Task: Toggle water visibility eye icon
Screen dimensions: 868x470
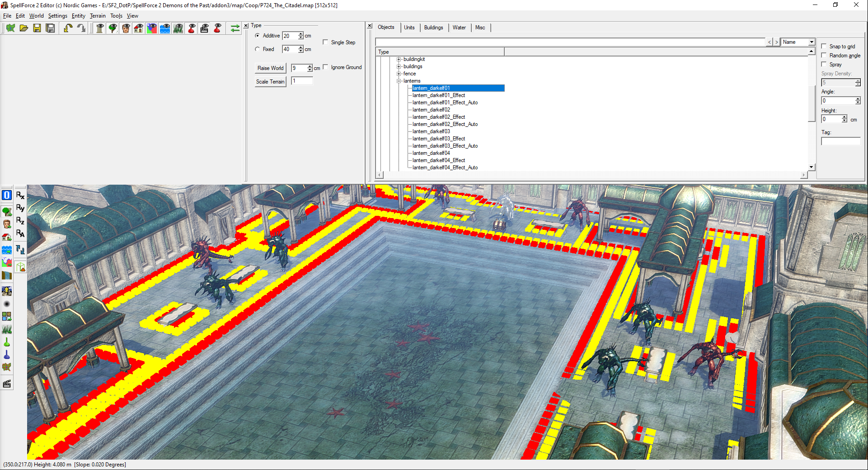Action: (165, 28)
